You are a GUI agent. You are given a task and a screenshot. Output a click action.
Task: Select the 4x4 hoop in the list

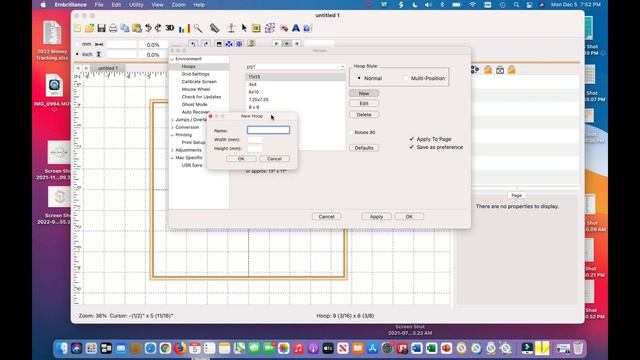[295, 84]
